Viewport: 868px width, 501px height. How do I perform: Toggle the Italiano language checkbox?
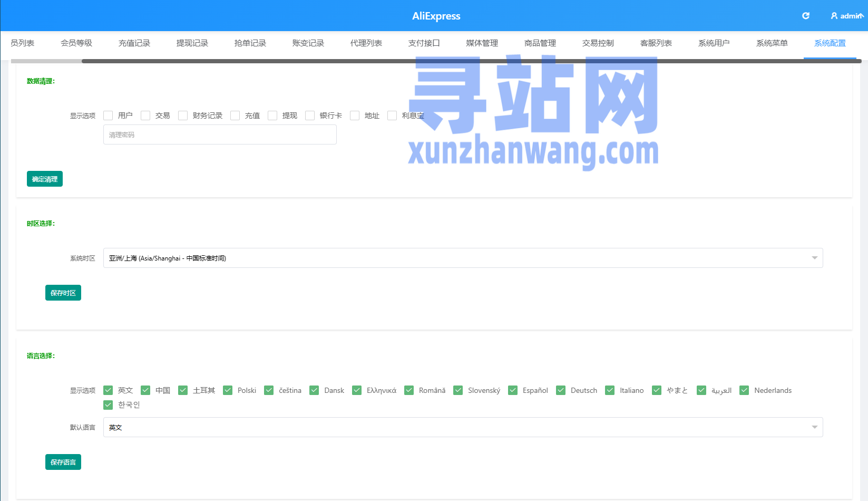[x=610, y=390]
